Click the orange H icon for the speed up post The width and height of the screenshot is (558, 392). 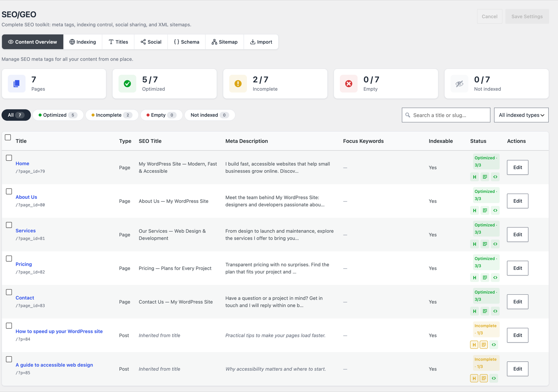474,345
